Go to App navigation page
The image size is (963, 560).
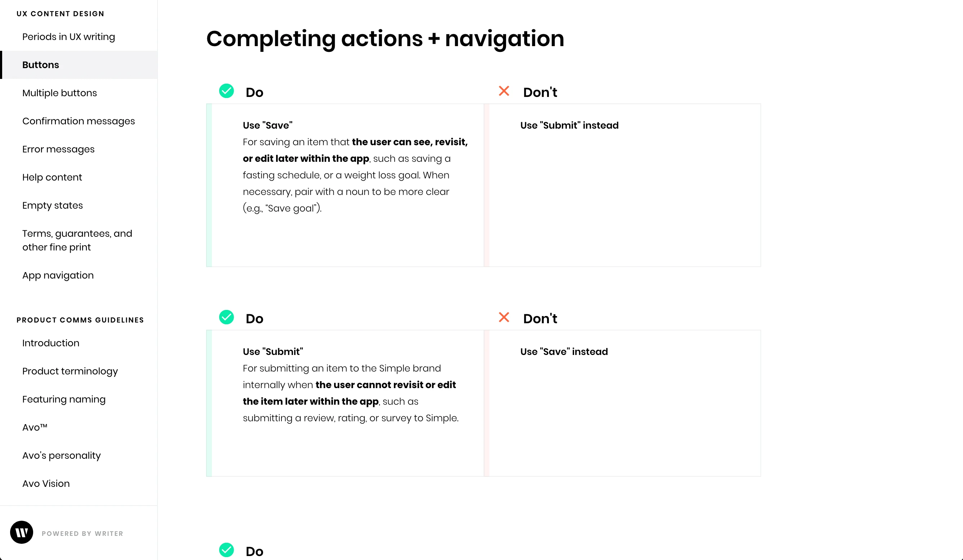[x=58, y=275]
